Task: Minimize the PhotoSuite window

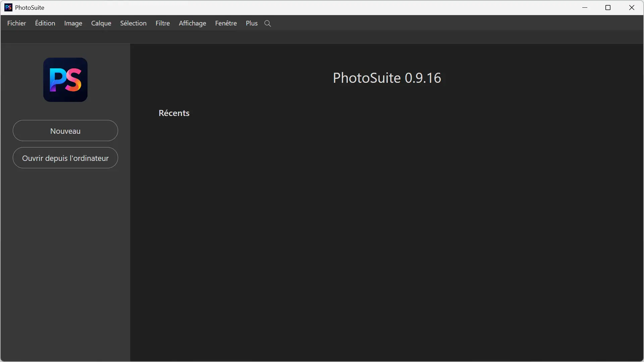Action: click(585, 7)
